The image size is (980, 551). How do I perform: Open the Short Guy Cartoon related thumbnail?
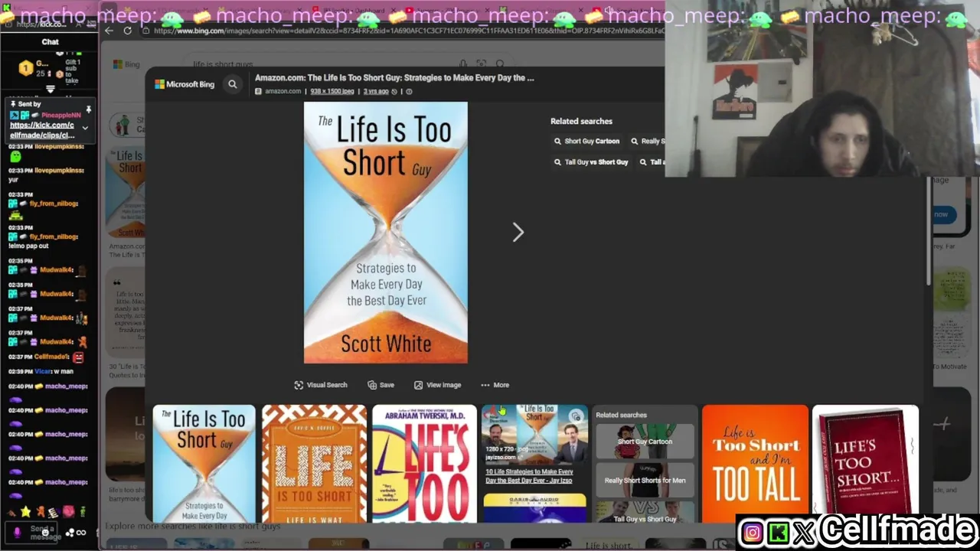pos(645,440)
